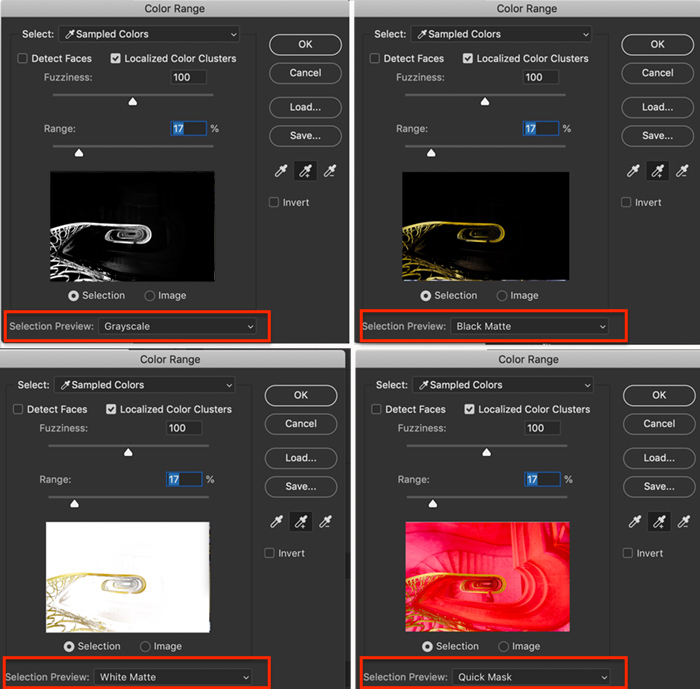Viewport: 700px width, 689px height.
Task: Select Add to Sample eyedropper in Quick Mask dialog
Action: coord(659,521)
